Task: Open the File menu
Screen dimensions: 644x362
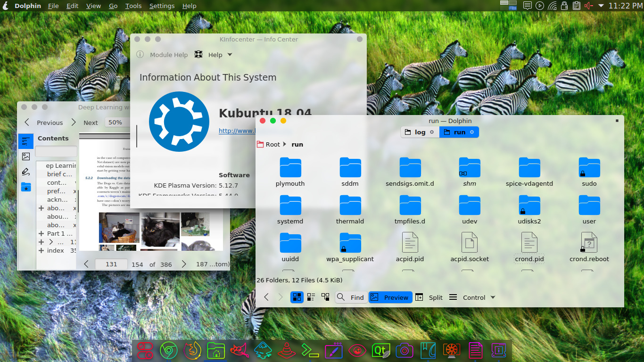Action: coord(53,6)
